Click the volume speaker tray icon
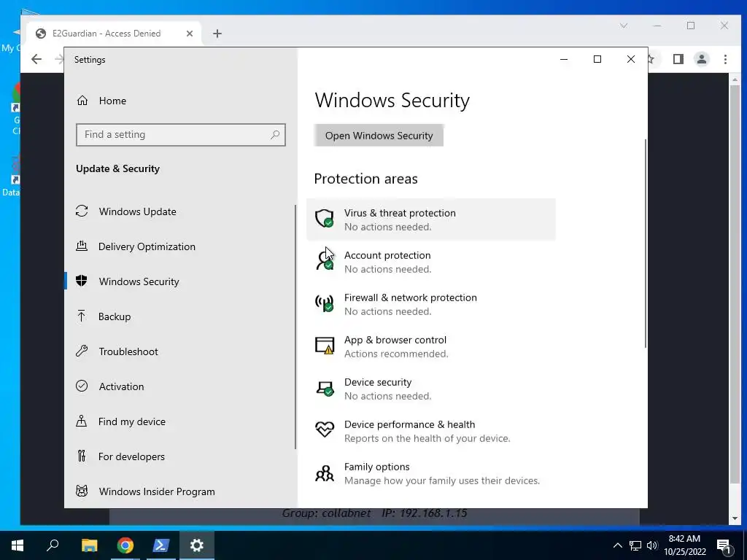Screen dimensions: 747x560 [652, 545]
